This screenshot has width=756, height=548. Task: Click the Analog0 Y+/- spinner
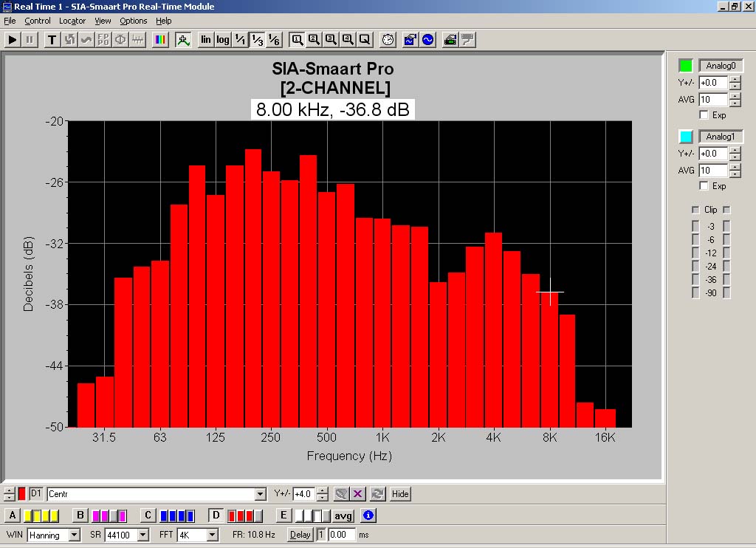[x=735, y=83]
